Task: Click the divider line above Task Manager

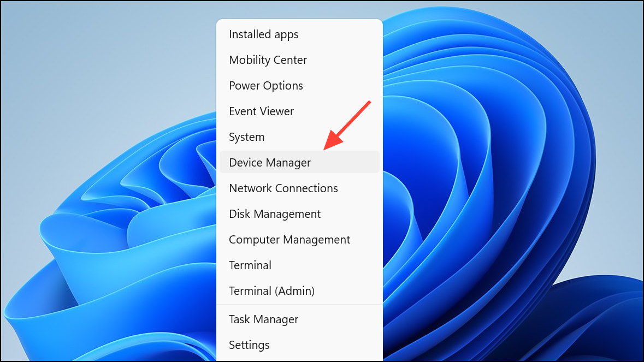Action: click(x=299, y=305)
